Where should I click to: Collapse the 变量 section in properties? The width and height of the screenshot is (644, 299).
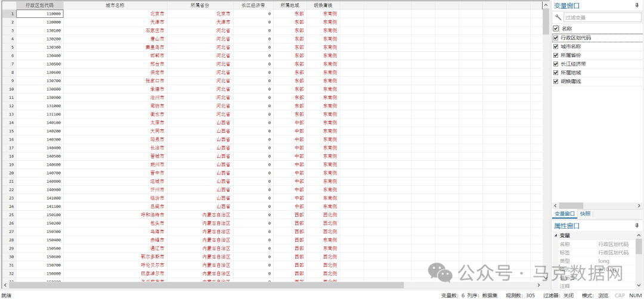[x=556, y=235]
